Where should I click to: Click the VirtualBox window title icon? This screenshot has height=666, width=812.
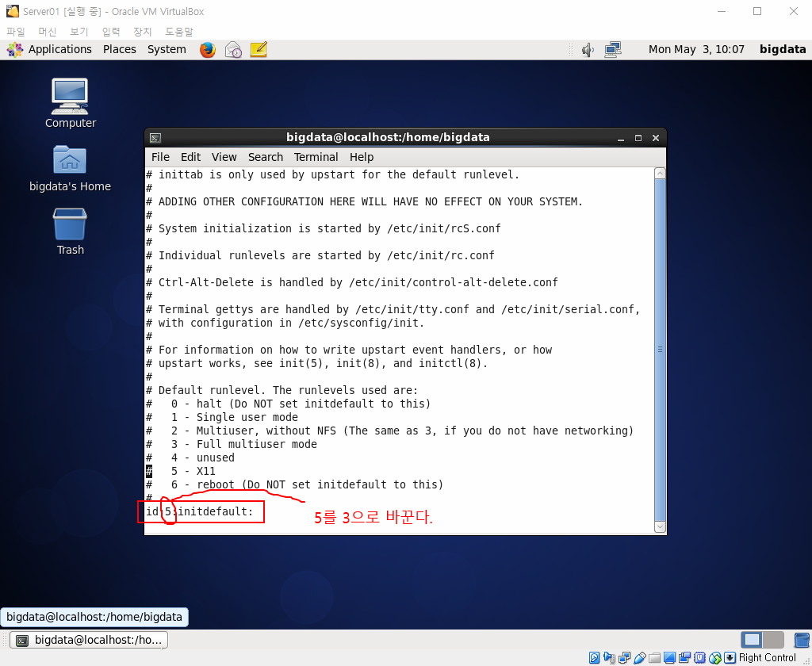13,11
